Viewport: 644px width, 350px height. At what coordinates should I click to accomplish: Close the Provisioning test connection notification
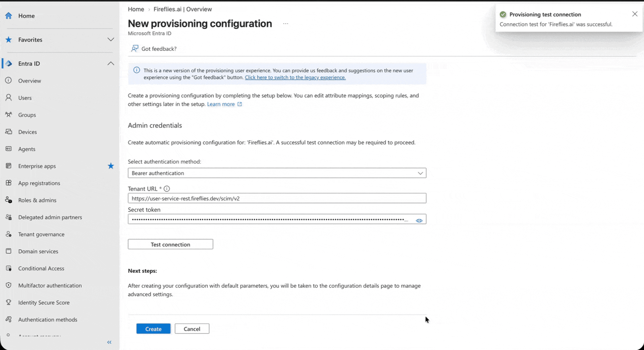tap(635, 14)
